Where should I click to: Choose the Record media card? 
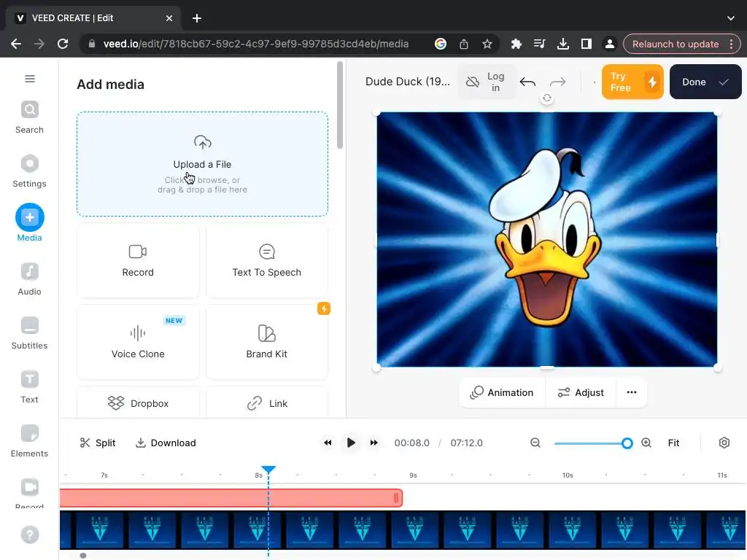[138, 260]
